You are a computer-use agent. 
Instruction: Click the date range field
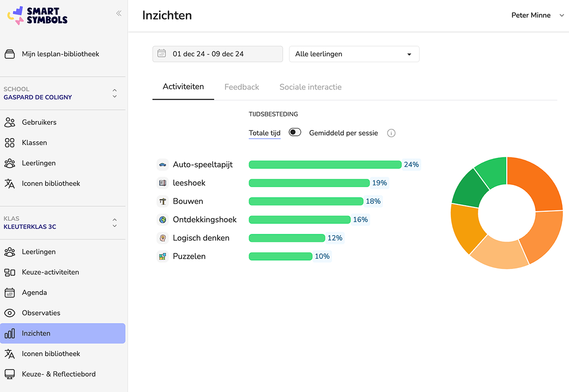click(x=218, y=54)
